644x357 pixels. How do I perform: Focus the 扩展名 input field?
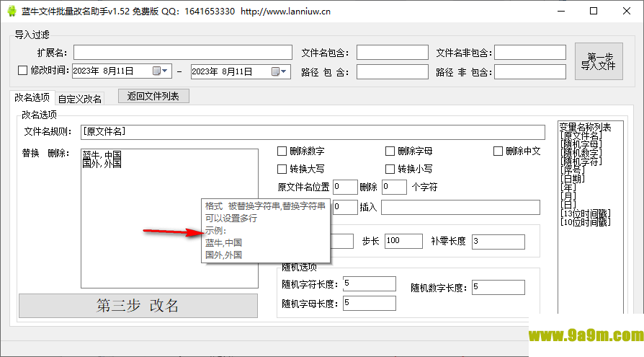click(x=183, y=53)
